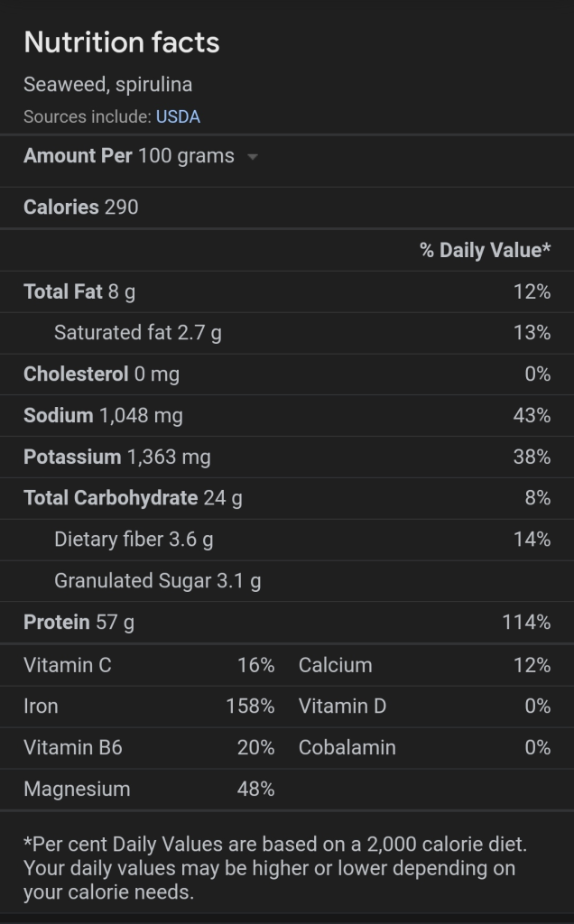This screenshot has height=924, width=574.
Task: Expand the serving size dropdown arrow
Action: 253,156
